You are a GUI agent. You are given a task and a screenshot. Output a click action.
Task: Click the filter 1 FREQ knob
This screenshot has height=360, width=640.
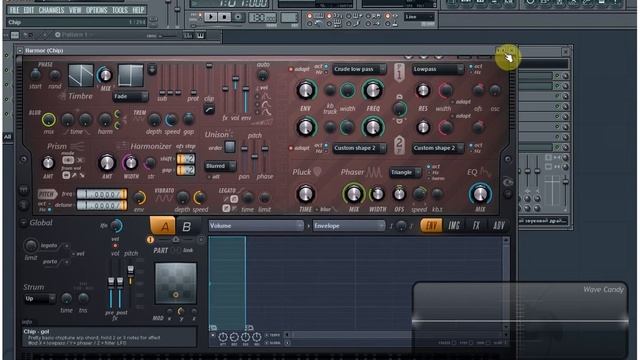click(x=372, y=91)
